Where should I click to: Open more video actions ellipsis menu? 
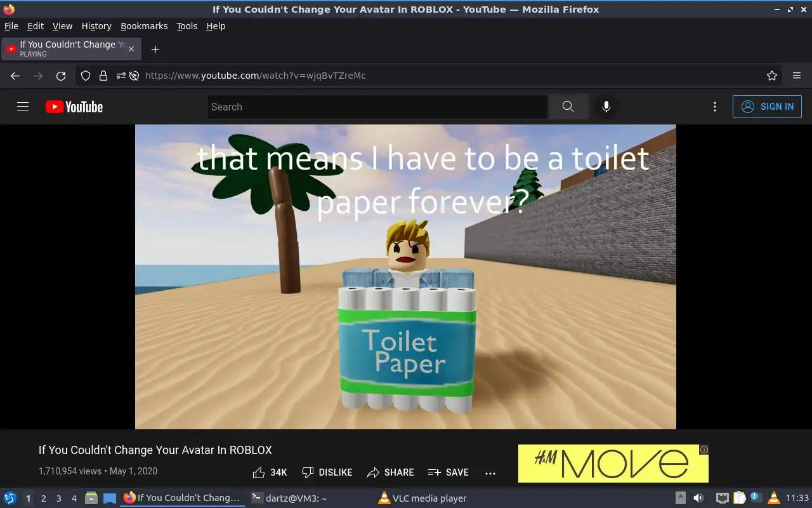coord(490,473)
